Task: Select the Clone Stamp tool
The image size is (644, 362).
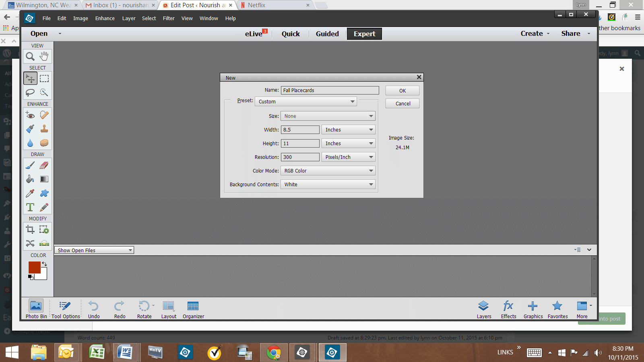Action: coord(44,129)
